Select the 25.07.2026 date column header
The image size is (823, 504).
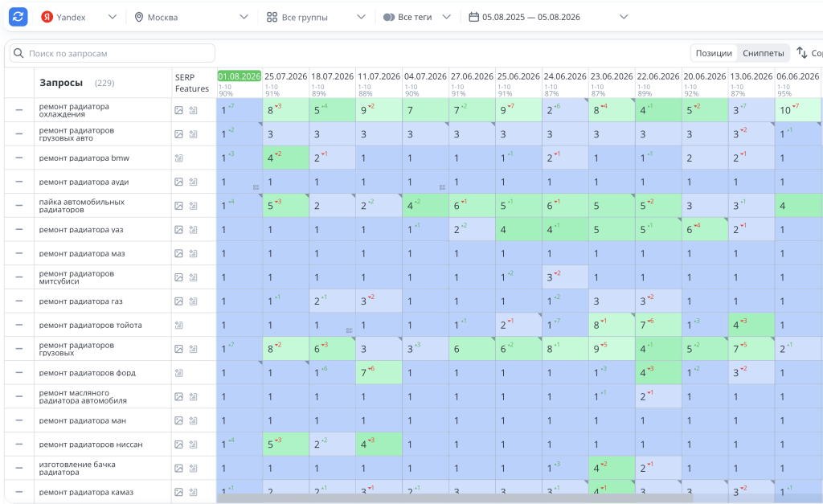pyautogui.click(x=285, y=76)
